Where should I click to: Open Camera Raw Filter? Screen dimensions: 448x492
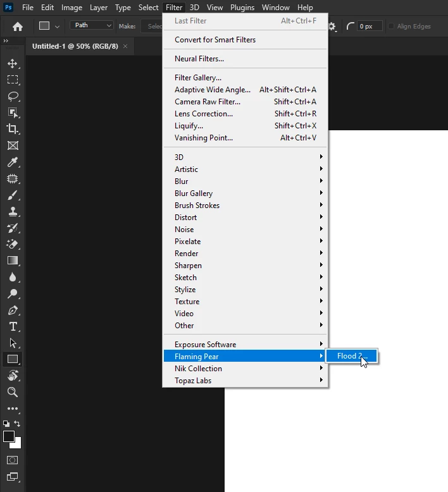(x=245, y=102)
